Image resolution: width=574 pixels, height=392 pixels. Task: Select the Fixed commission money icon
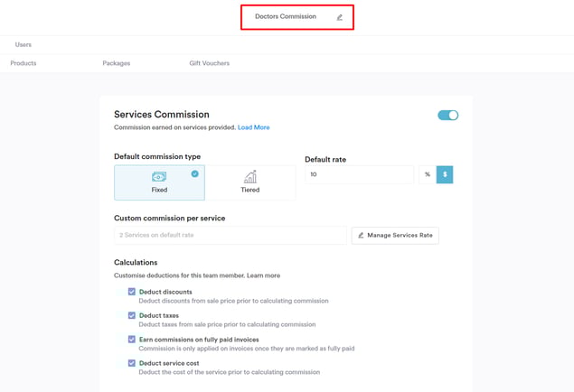(x=159, y=177)
